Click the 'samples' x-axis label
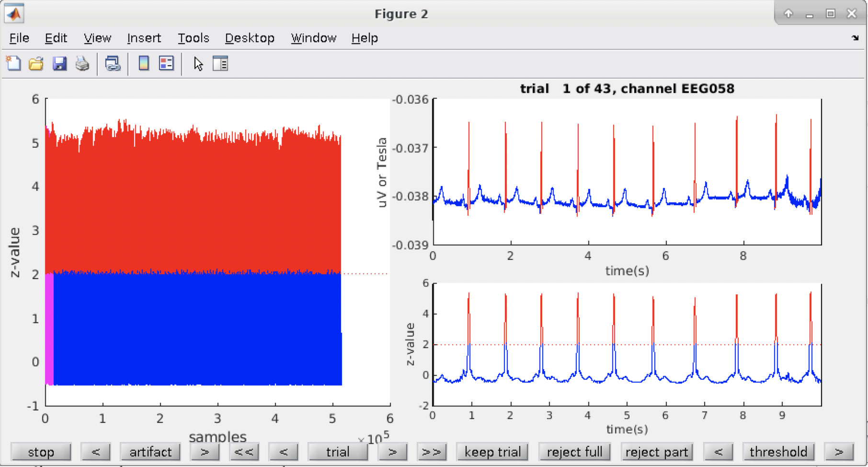 (x=217, y=437)
